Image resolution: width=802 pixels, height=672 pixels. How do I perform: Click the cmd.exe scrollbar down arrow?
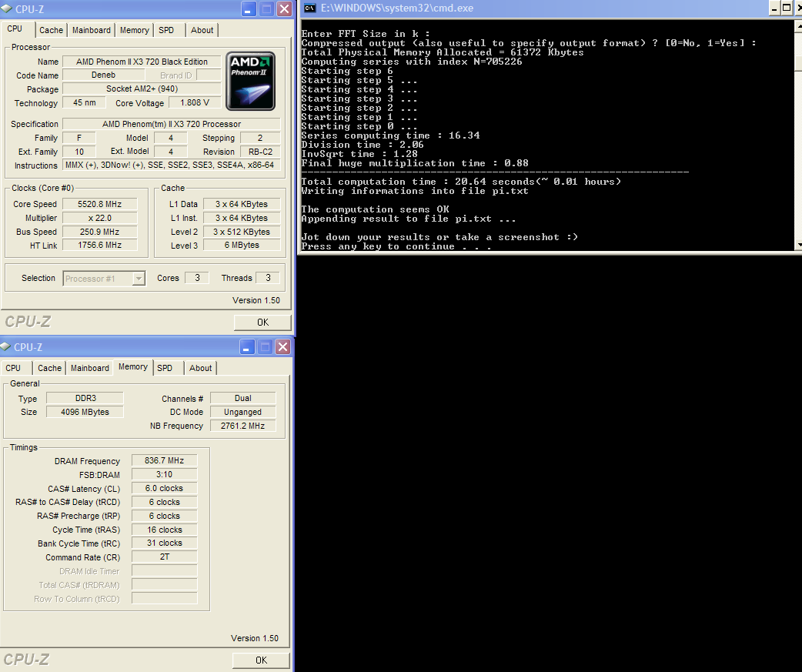(x=799, y=245)
